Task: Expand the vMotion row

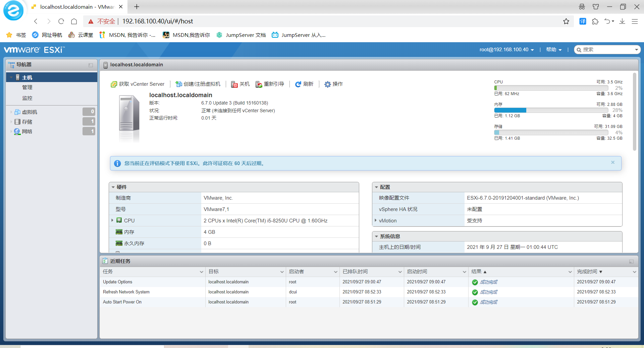Action: 375,220
